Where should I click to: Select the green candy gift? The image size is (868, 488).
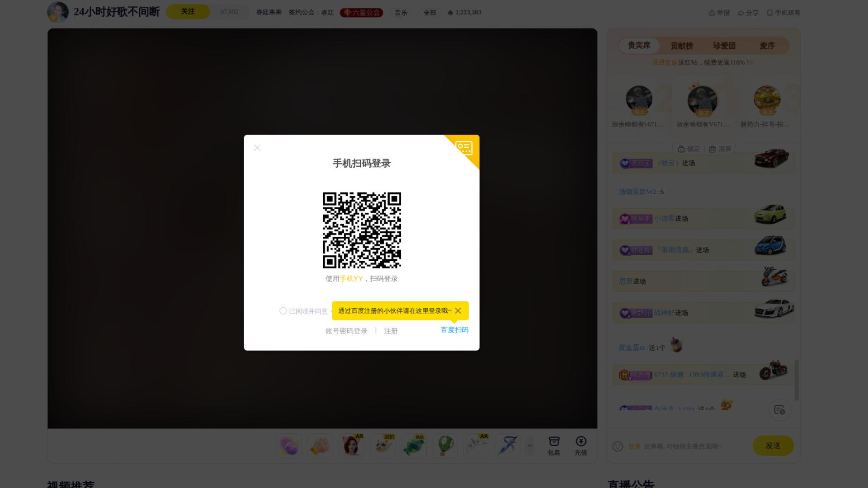[414, 446]
